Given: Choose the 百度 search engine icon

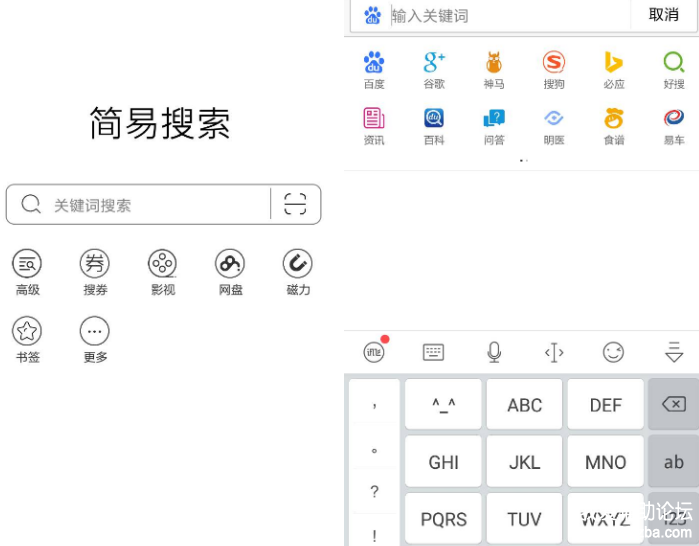Looking at the screenshot, I should click(x=374, y=62).
